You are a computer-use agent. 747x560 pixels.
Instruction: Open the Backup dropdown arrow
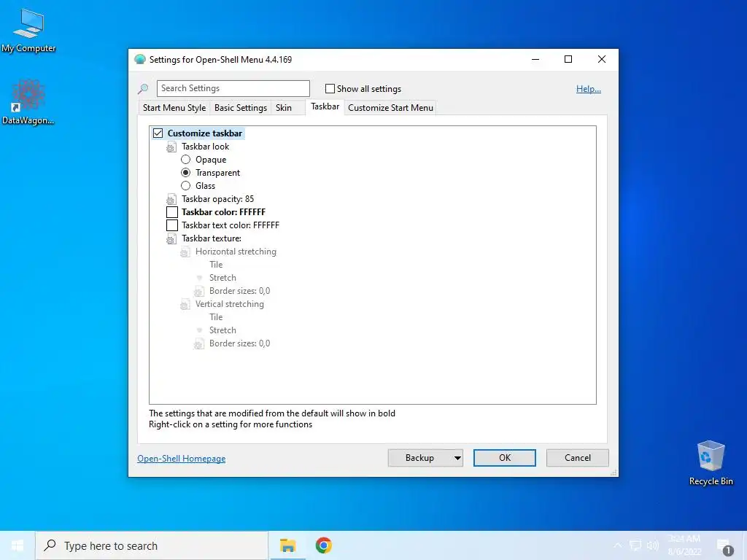click(457, 458)
